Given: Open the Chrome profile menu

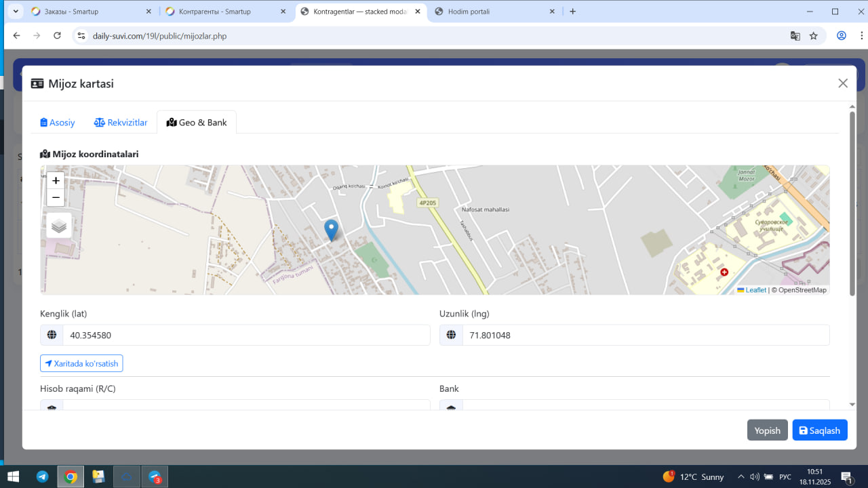Looking at the screenshot, I should pyautogui.click(x=842, y=36).
